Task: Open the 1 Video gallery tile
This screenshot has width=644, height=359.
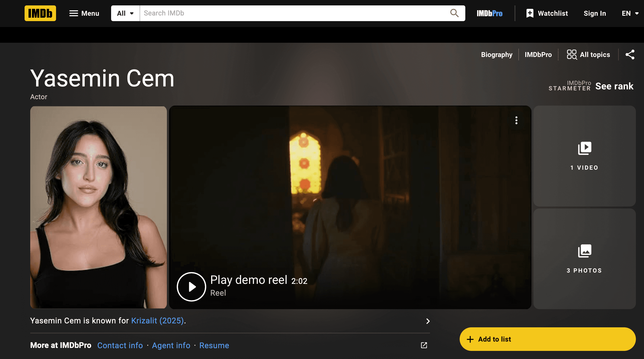Action: pyautogui.click(x=584, y=156)
